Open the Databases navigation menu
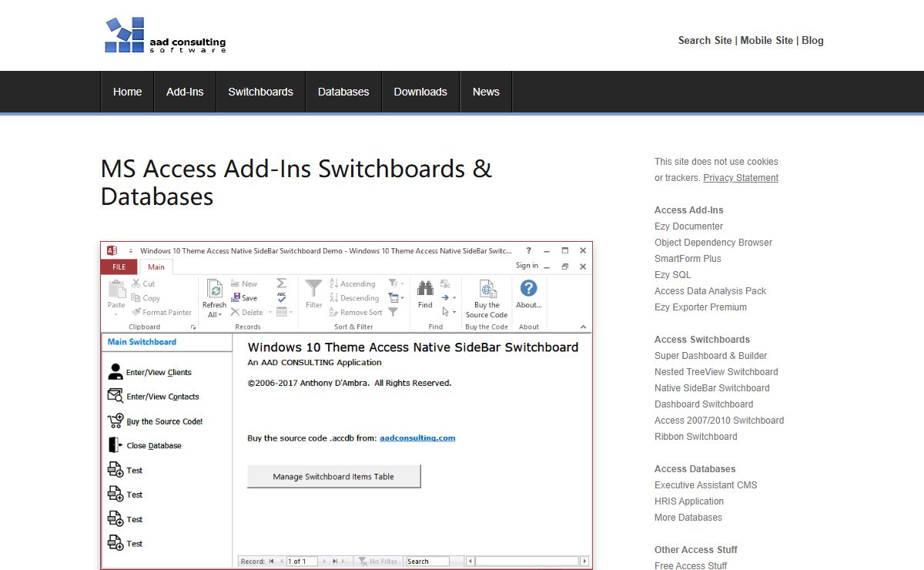This screenshot has width=924, height=570. point(343,92)
